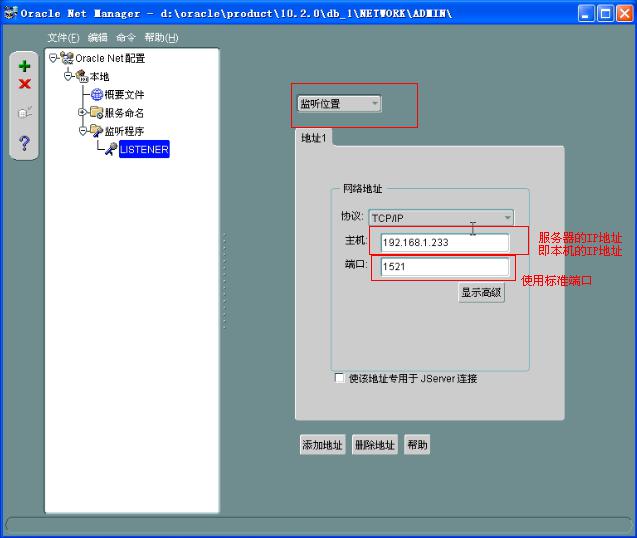
Task: Click the LISTENER microphone icon
Action: [111, 149]
